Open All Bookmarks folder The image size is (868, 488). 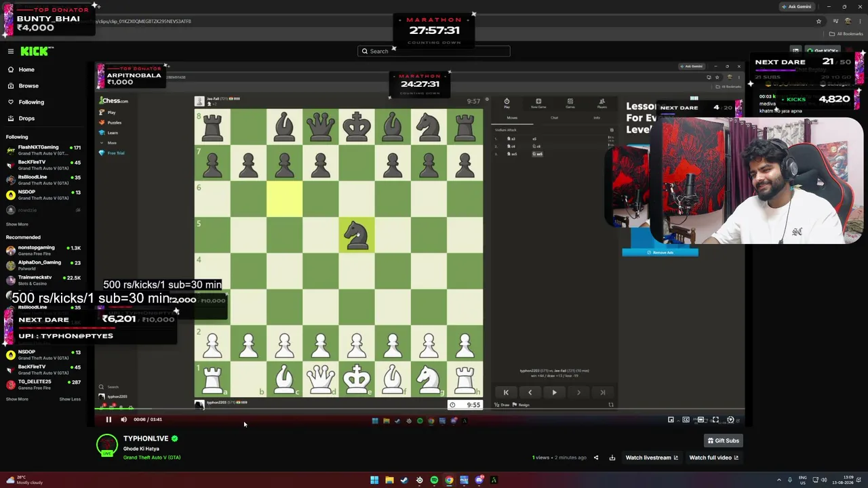[x=847, y=34]
